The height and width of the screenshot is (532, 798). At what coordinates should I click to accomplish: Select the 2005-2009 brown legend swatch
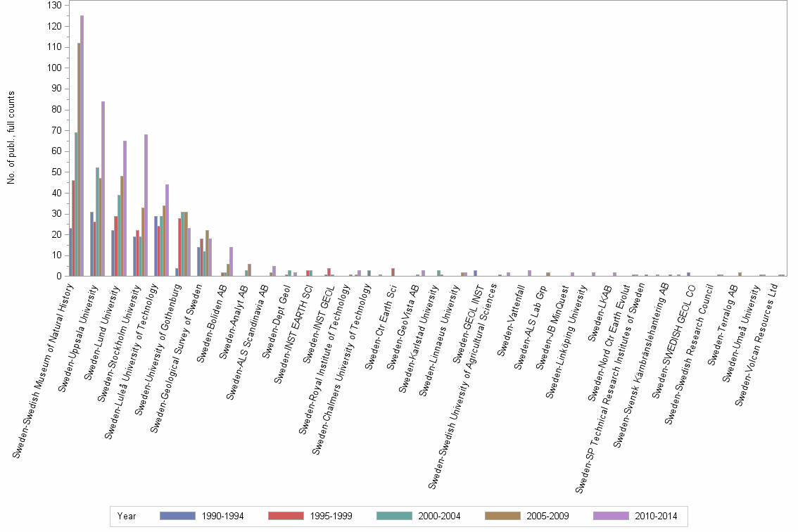click(503, 516)
